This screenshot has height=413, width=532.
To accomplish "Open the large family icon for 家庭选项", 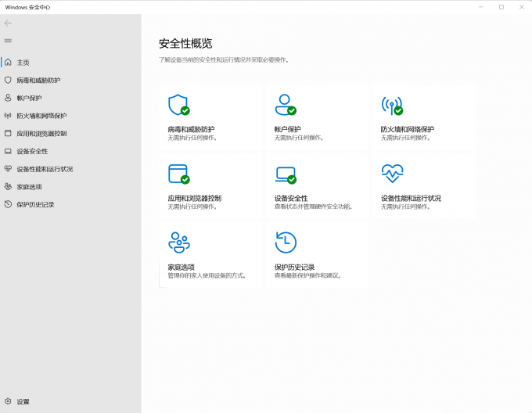I will (x=179, y=242).
